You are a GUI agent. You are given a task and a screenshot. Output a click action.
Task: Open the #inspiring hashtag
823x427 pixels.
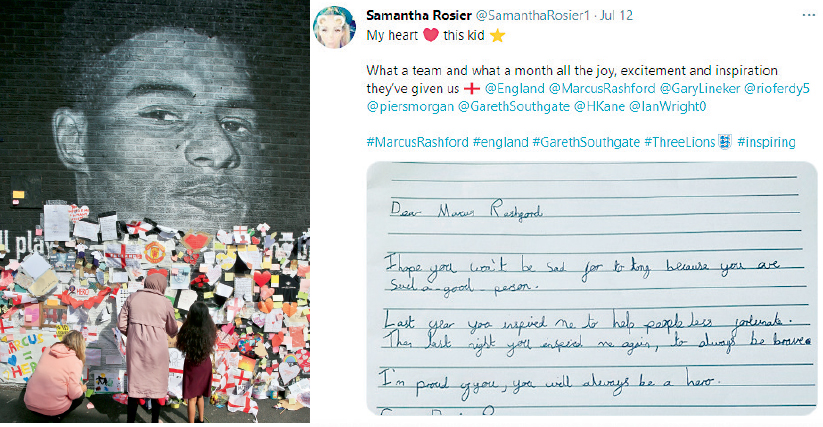(766, 143)
